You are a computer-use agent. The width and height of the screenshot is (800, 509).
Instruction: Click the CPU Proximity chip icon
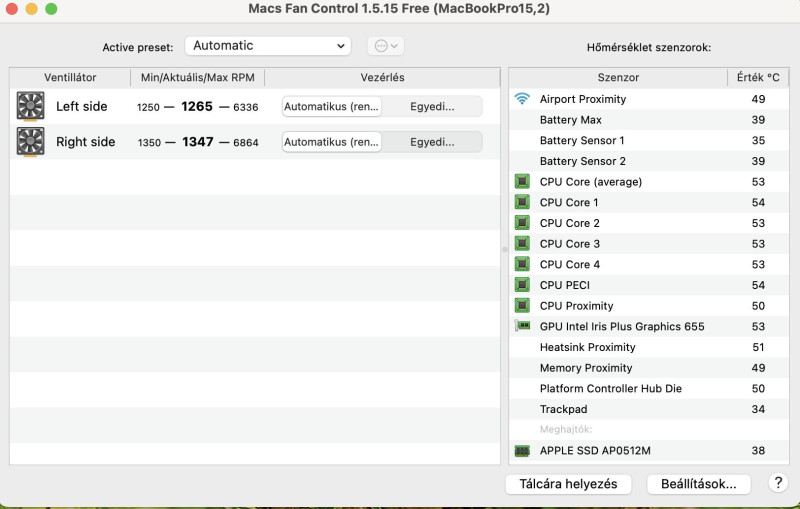(522, 305)
